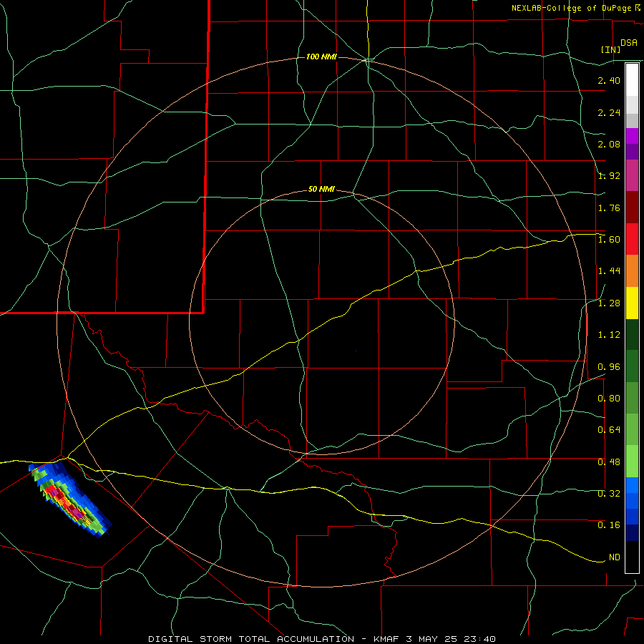644x644 pixels.
Task: Select the darkest green legend swatch
Action: [632, 334]
